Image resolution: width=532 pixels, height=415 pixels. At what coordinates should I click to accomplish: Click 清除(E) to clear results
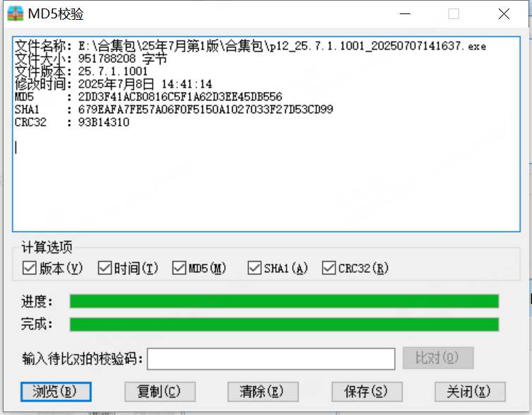pyautogui.click(x=263, y=392)
